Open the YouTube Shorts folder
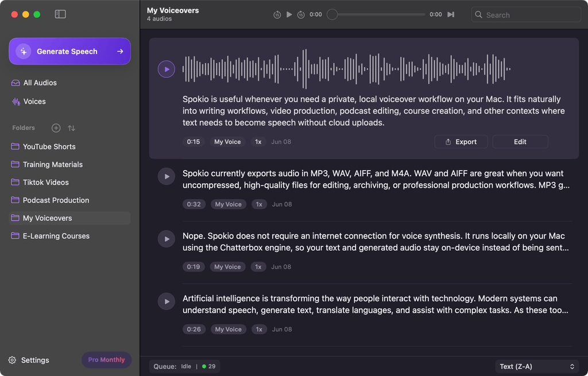This screenshot has height=376, width=588. (69, 146)
